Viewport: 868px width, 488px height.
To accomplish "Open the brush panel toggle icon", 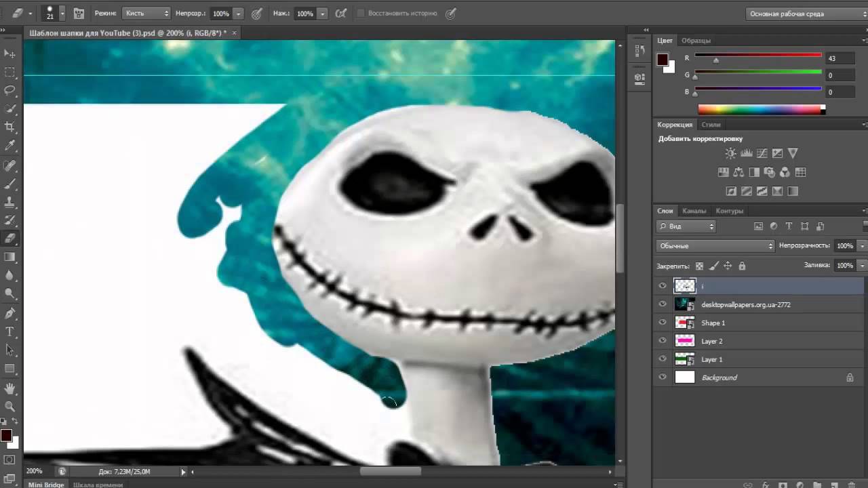I will tap(79, 14).
